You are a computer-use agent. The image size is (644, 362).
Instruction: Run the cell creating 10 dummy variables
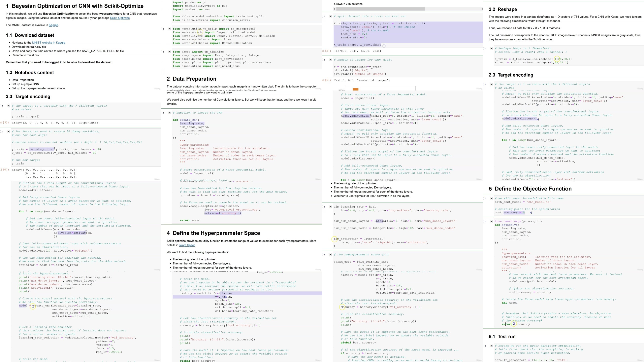click(x=8, y=131)
